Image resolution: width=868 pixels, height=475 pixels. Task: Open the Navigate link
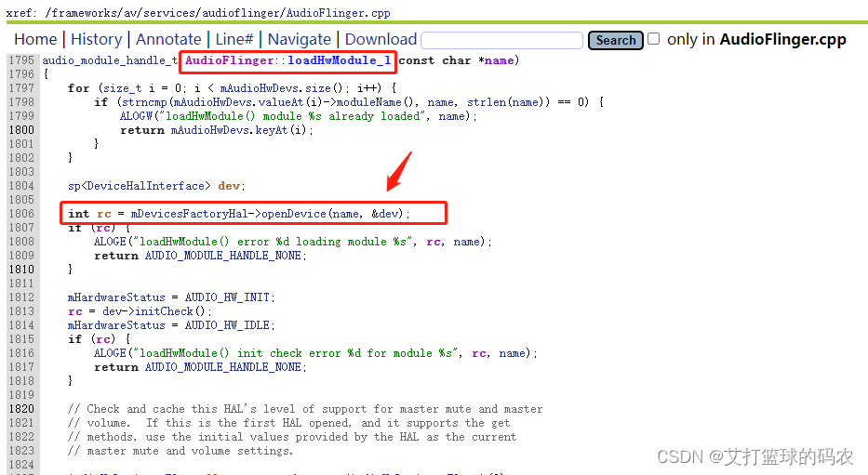[299, 39]
